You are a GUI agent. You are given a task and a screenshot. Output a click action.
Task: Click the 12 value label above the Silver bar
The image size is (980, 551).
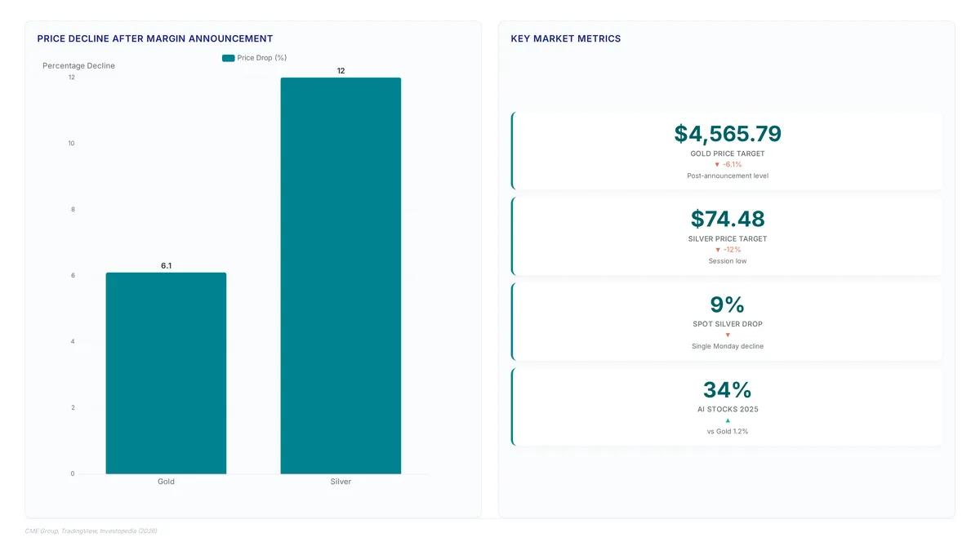pyautogui.click(x=341, y=71)
